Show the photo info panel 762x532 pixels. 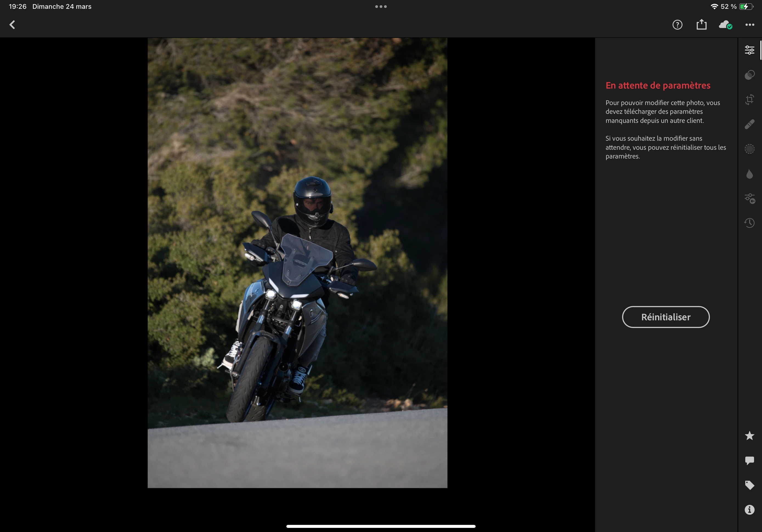tap(749, 510)
